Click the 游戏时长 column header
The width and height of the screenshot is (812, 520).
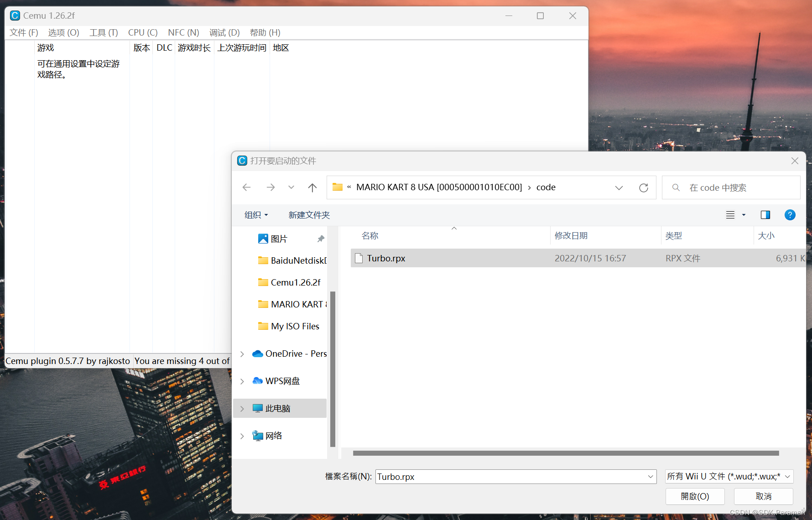coord(194,48)
